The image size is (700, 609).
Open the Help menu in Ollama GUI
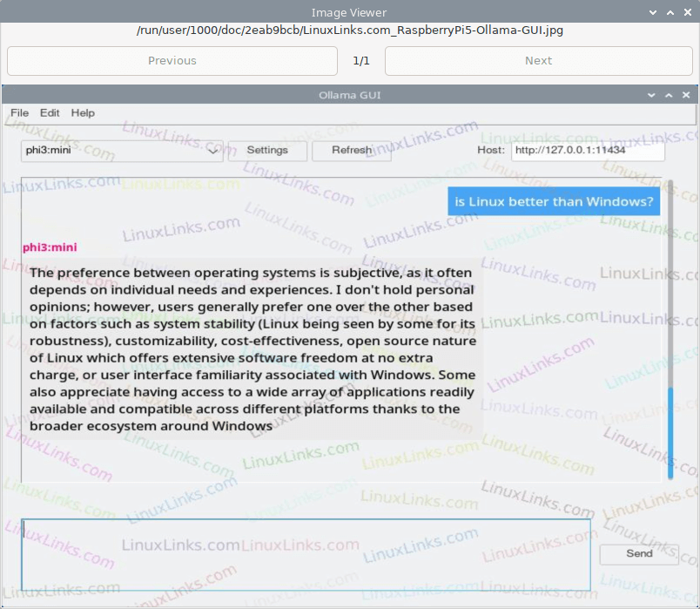(x=83, y=113)
